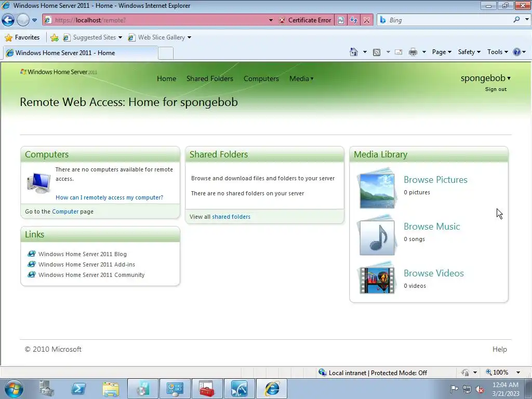This screenshot has height=399, width=532.
Task: Click the Browse Videos link
Action: point(434,273)
